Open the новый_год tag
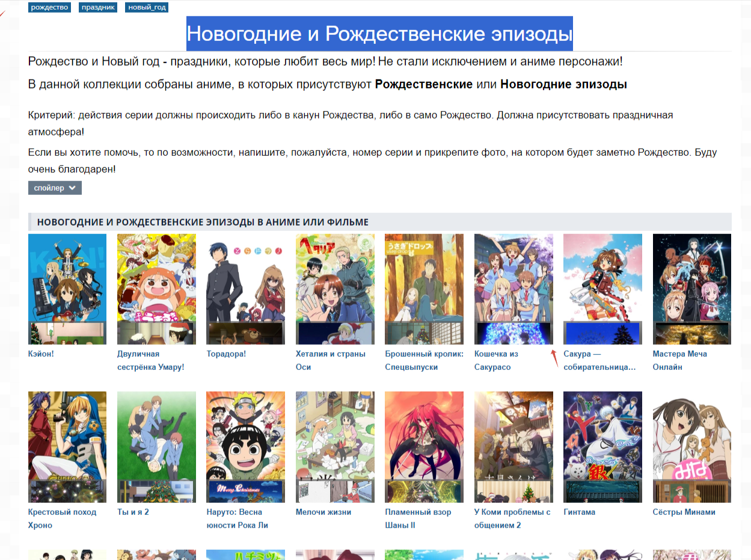 coord(147,7)
